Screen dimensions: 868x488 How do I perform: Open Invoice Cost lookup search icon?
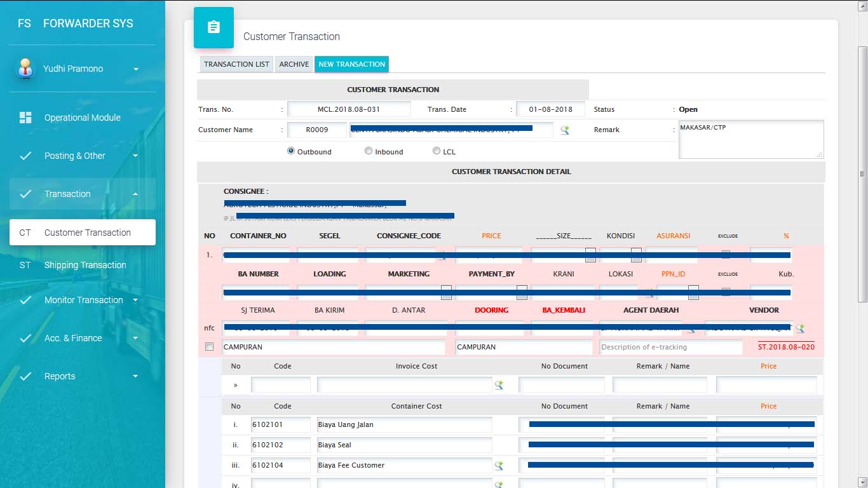(499, 385)
